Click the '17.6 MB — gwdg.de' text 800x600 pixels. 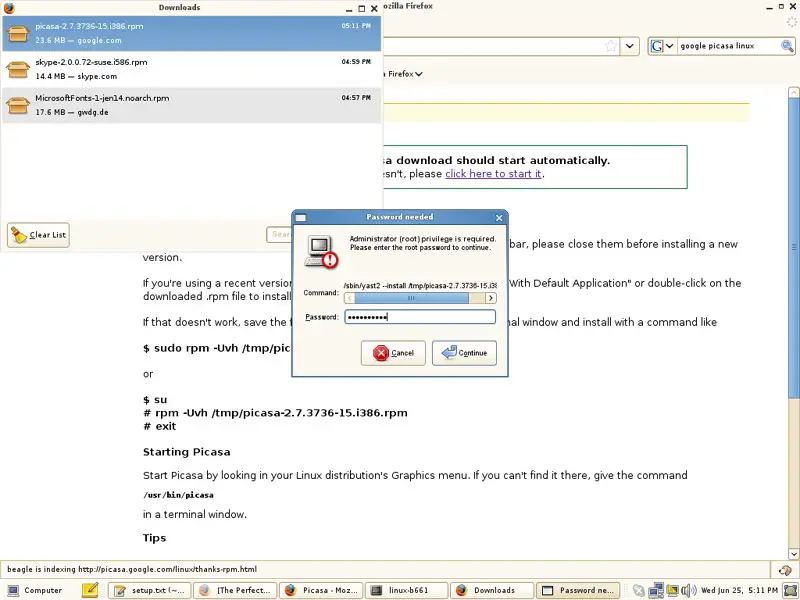point(72,112)
